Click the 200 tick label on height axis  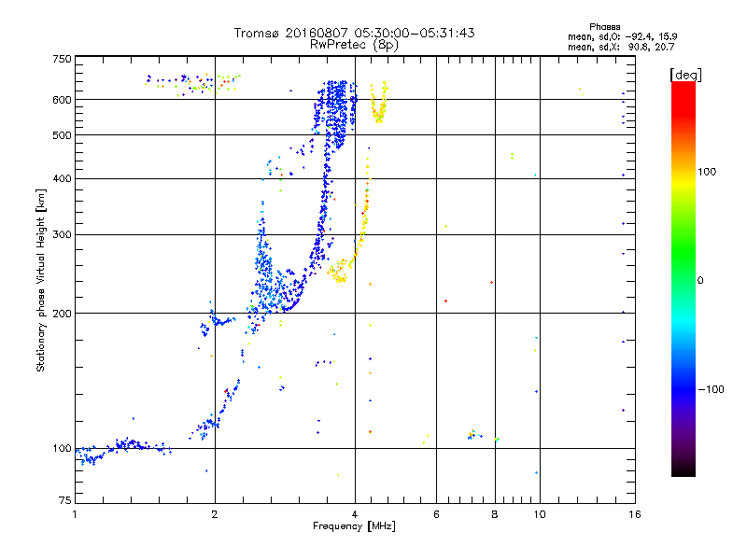click(x=62, y=314)
